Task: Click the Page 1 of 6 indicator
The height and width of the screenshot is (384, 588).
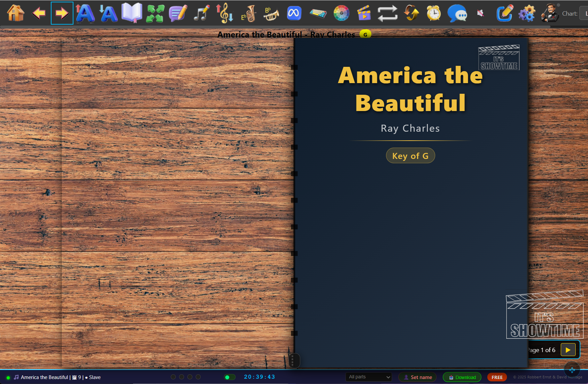Action: 541,350
